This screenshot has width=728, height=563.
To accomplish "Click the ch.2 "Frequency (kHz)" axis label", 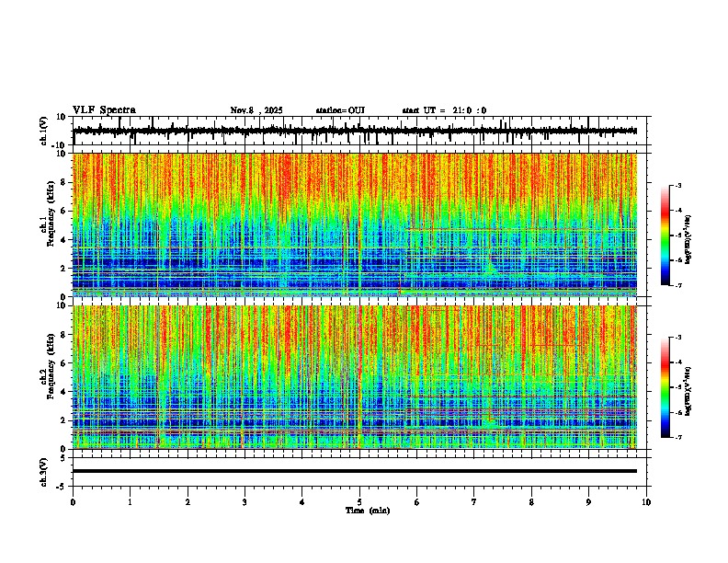I will (51, 366).
